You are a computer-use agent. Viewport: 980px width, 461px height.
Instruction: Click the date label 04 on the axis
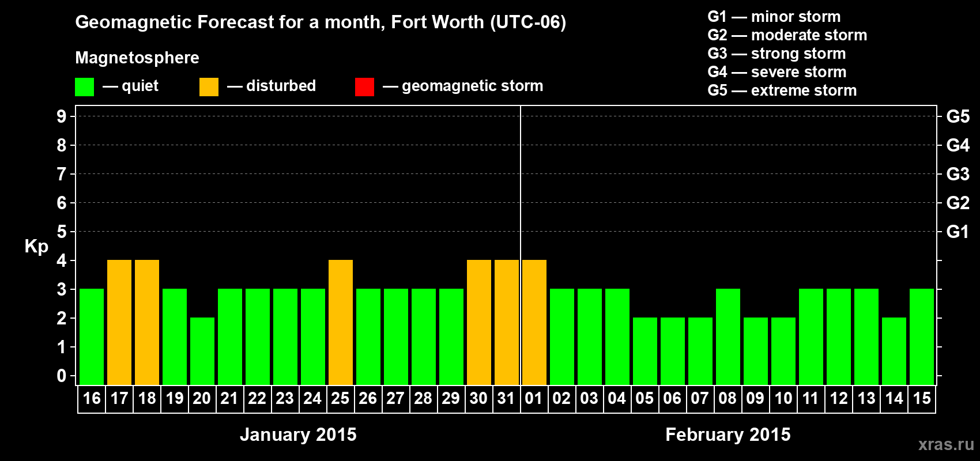pos(617,399)
